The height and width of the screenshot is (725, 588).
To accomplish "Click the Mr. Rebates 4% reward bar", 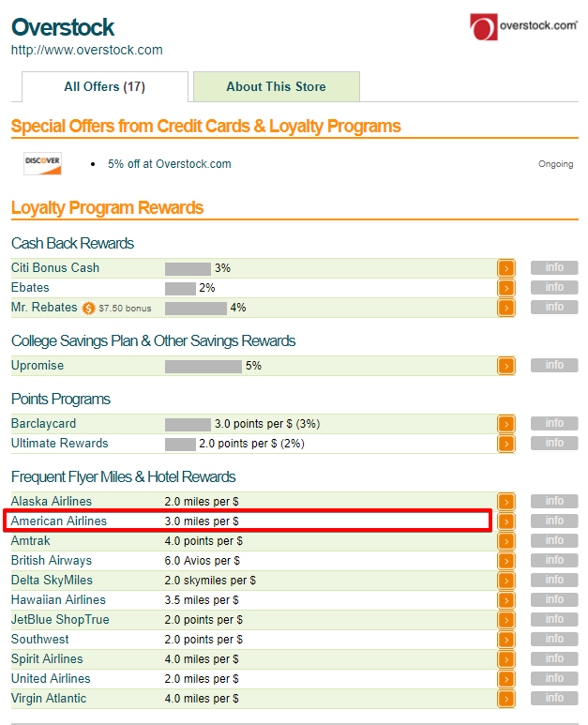I will coord(196,309).
